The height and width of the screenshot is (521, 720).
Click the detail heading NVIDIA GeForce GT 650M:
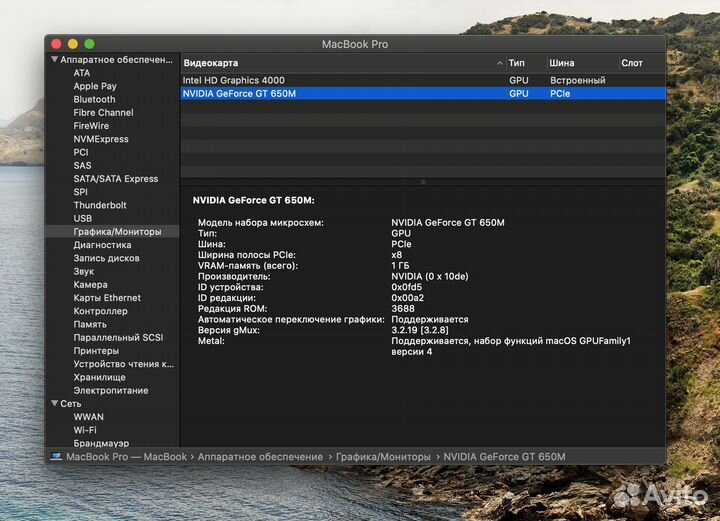(x=253, y=201)
